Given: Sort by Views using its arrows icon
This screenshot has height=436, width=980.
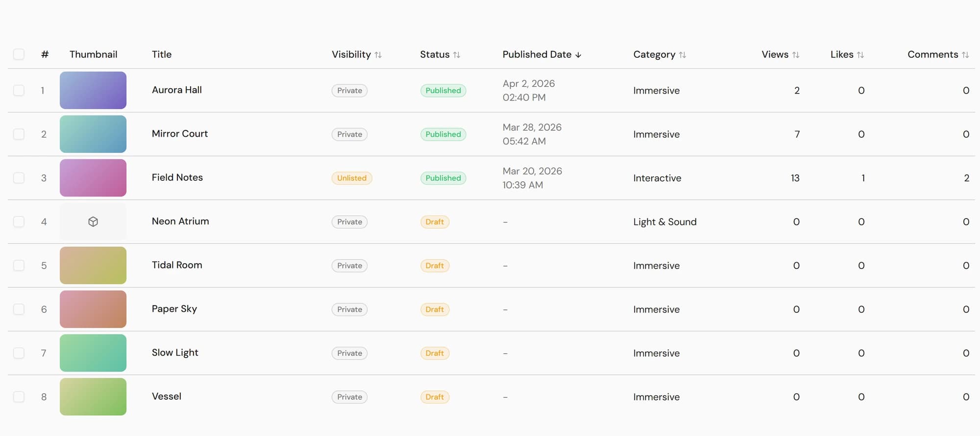Looking at the screenshot, I should pos(796,55).
